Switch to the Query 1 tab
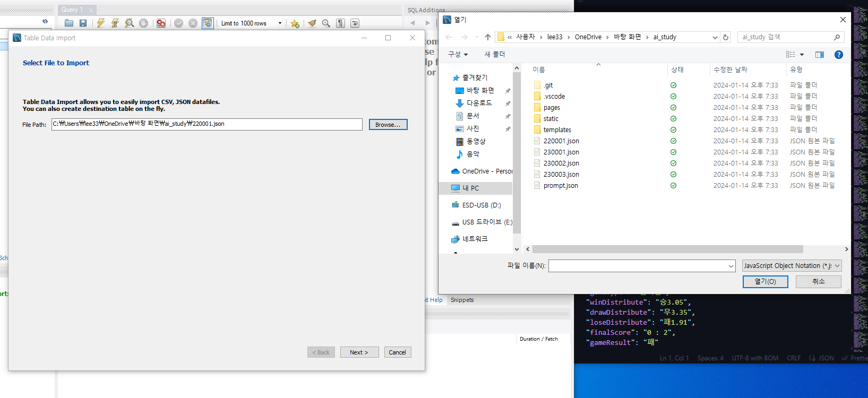This screenshot has height=398, width=868. pos(72,10)
